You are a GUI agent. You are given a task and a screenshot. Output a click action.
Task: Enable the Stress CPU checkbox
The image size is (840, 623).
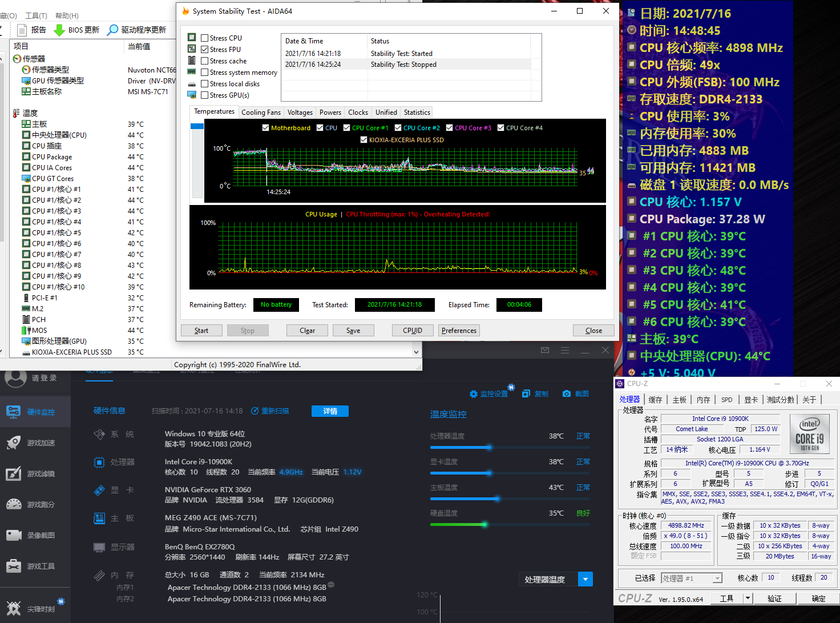204,38
